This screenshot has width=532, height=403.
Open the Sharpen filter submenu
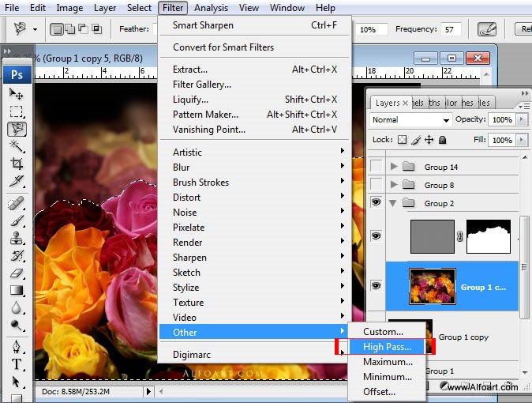(189, 258)
